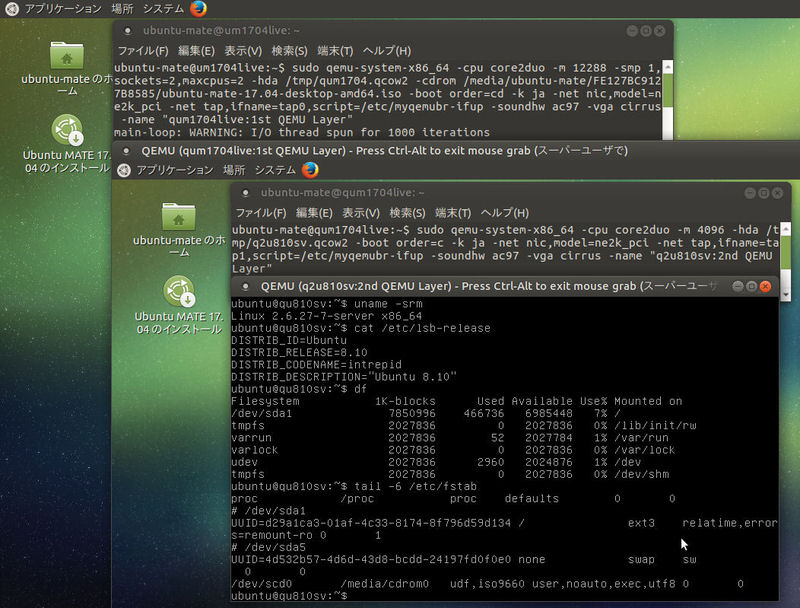Viewport: 800px width, 608px height.
Task: Click scrollbar up arrow in qum1704live terminal
Action: pos(786,229)
